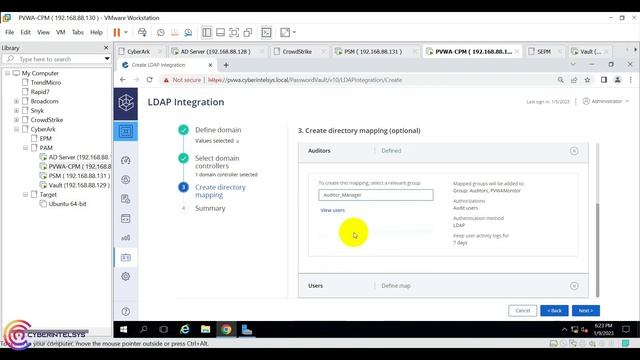Open the File menu

coord(9,32)
